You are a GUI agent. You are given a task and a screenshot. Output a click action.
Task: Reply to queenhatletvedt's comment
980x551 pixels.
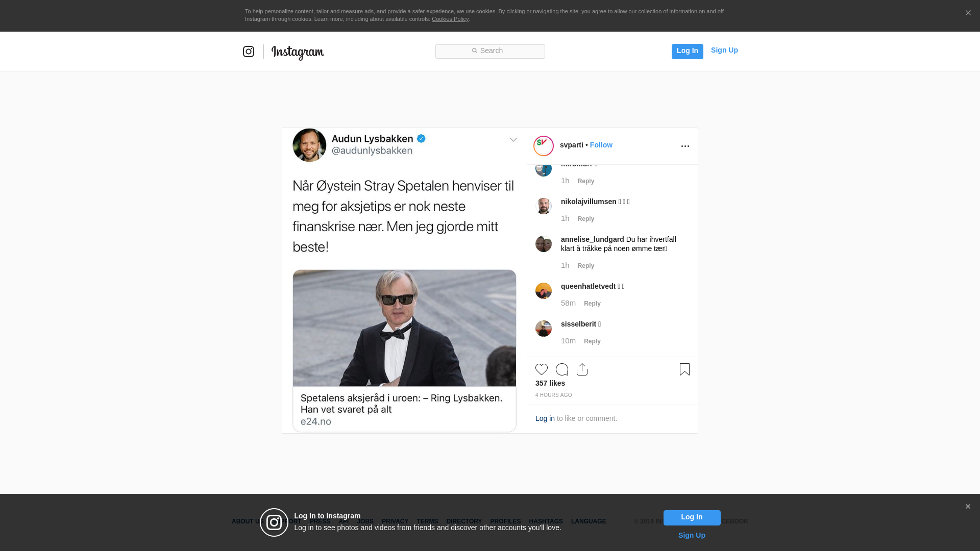[x=592, y=304]
